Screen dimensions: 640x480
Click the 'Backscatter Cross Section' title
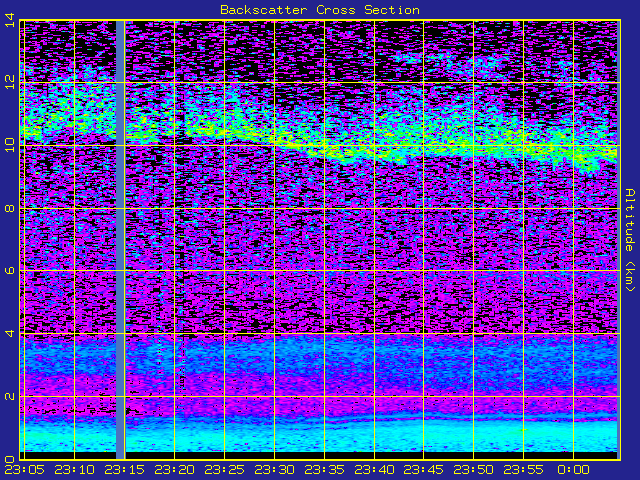[x=320, y=10]
